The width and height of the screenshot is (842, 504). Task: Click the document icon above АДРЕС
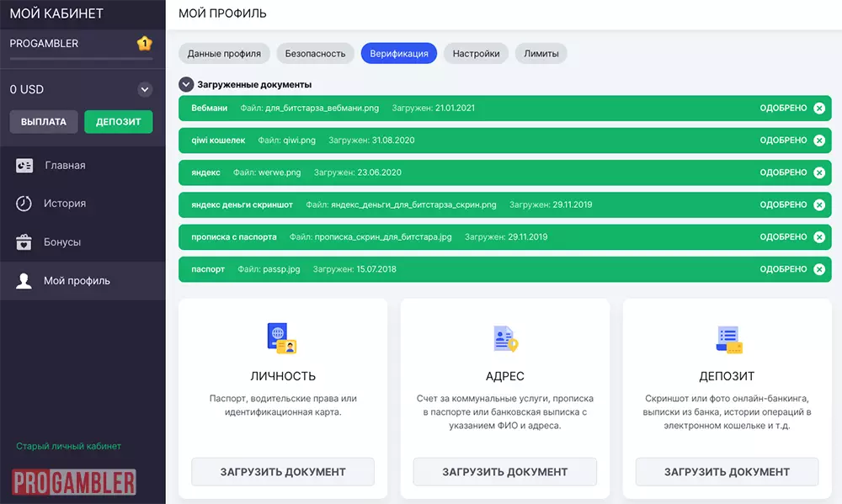click(504, 337)
